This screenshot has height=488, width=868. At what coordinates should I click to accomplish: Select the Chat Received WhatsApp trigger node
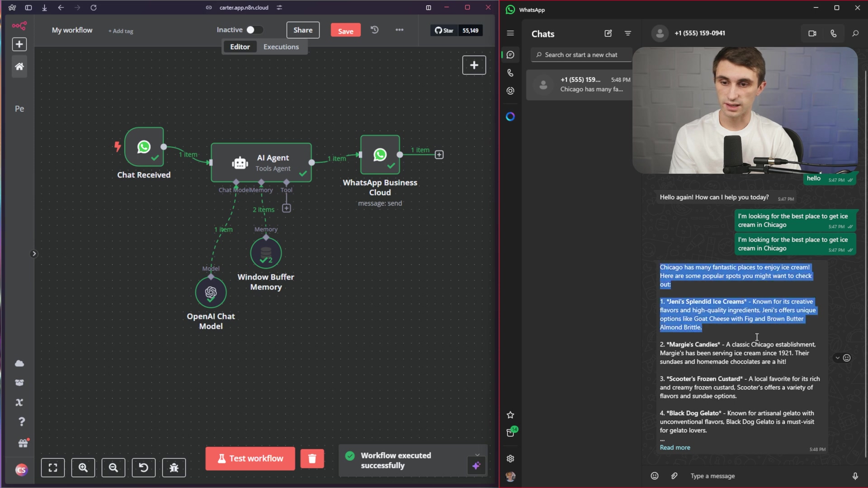tap(144, 147)
